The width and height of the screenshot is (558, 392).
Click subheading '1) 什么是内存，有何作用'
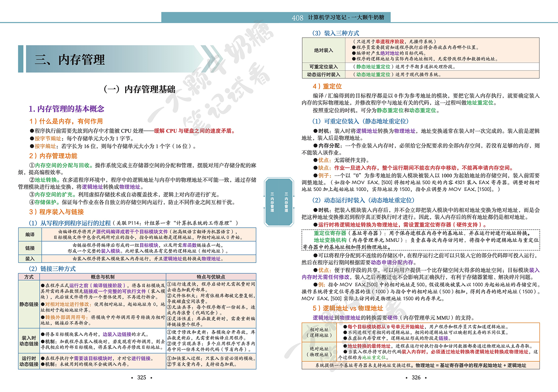tap(66, 121)
